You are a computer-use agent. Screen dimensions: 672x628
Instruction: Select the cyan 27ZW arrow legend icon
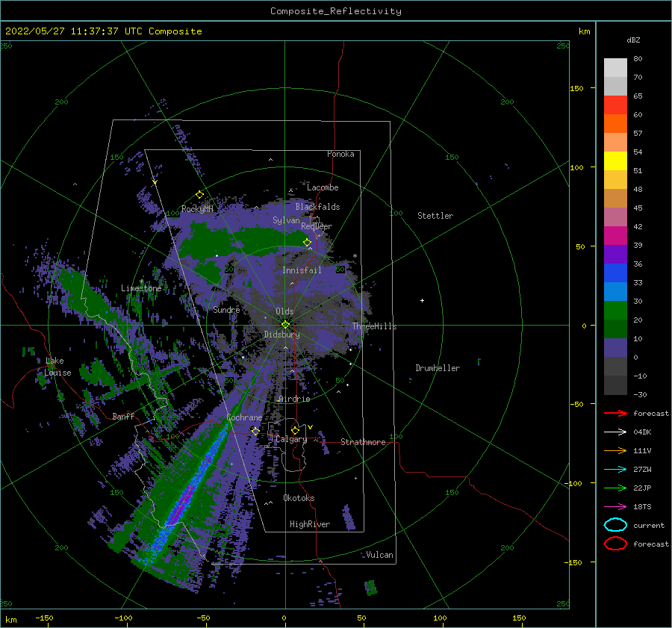[615, 469]
